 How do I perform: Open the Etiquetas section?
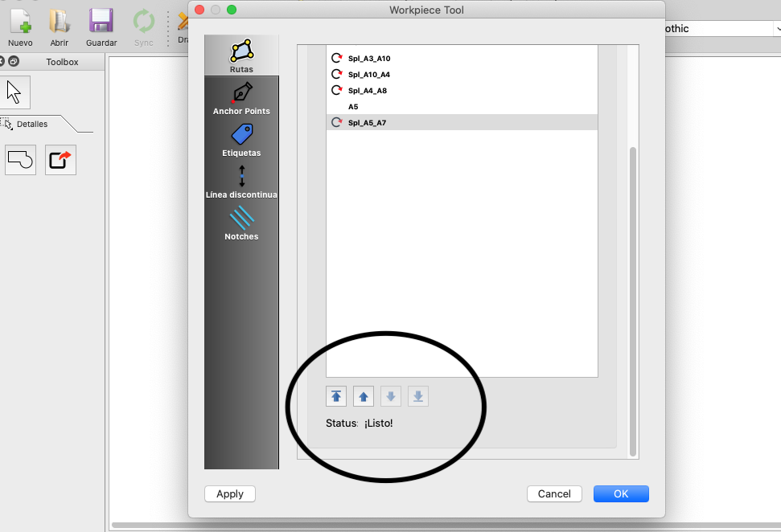click(241, 140)
